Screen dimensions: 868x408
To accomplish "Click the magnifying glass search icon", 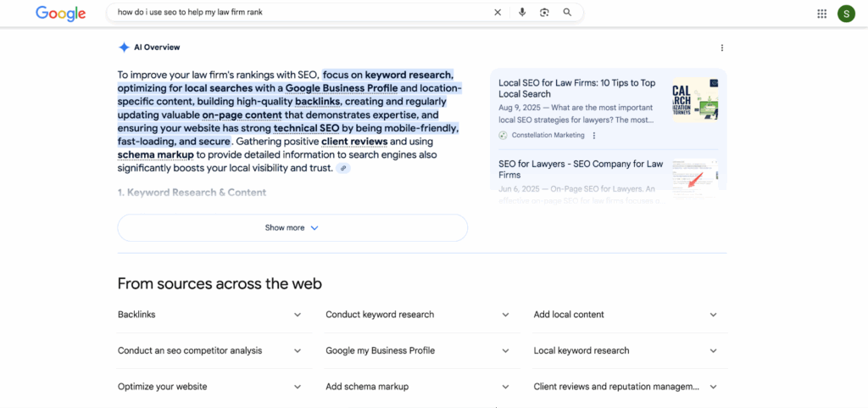I will pyautogui.click(x=567, y=12).
